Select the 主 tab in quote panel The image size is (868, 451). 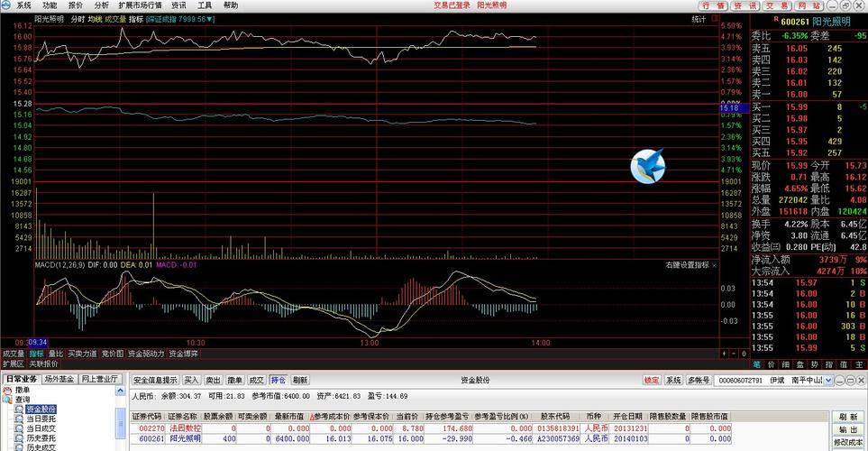click(x=858, y=364)
